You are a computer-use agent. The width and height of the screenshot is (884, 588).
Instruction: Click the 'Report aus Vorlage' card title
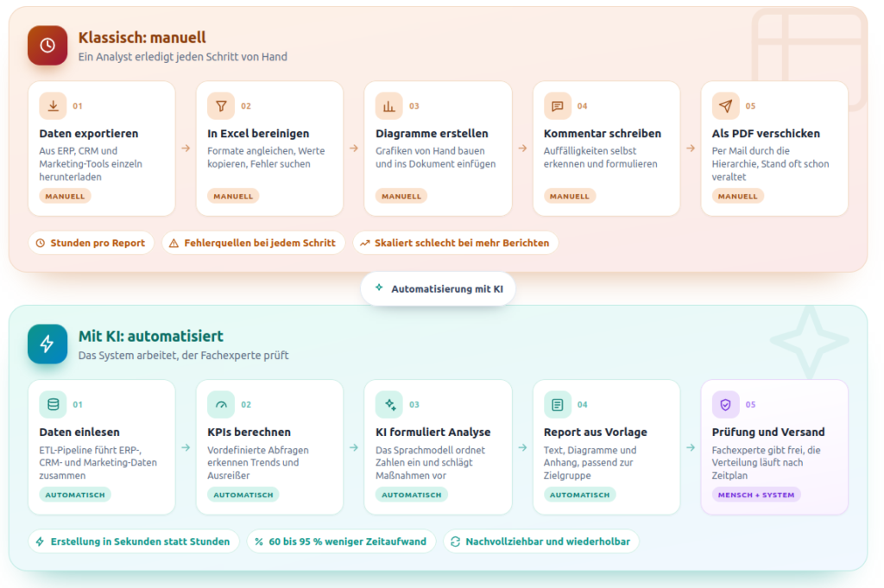[596, 432]
